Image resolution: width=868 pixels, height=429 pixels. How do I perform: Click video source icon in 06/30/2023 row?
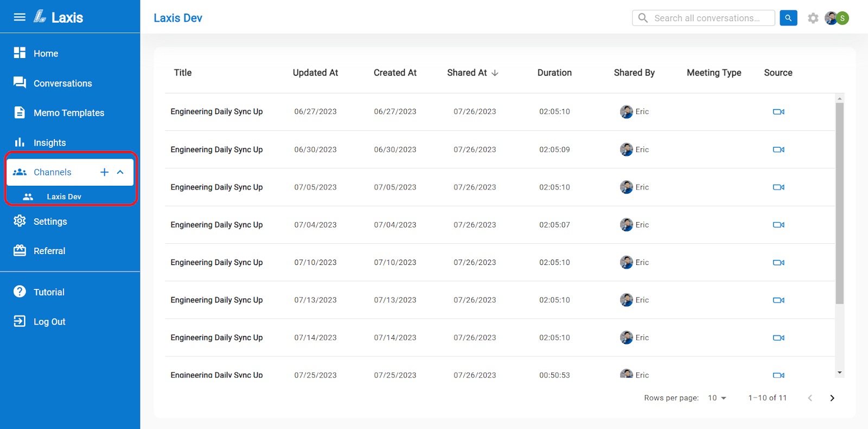click(x=778, y=149)
